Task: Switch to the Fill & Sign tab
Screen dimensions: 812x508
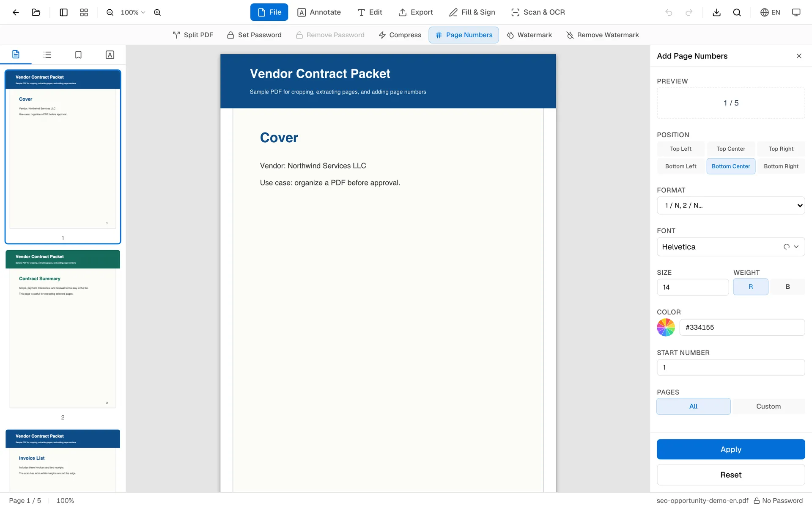Action: [x=472, y=12]
